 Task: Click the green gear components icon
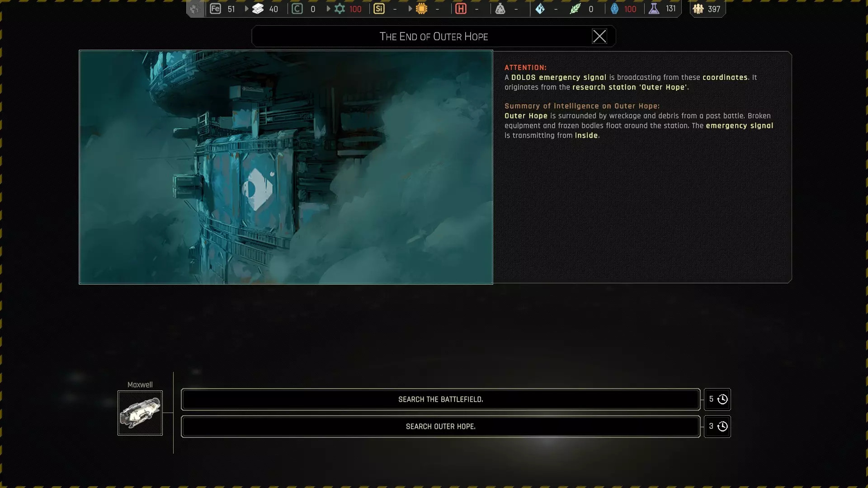click(340, 9)
